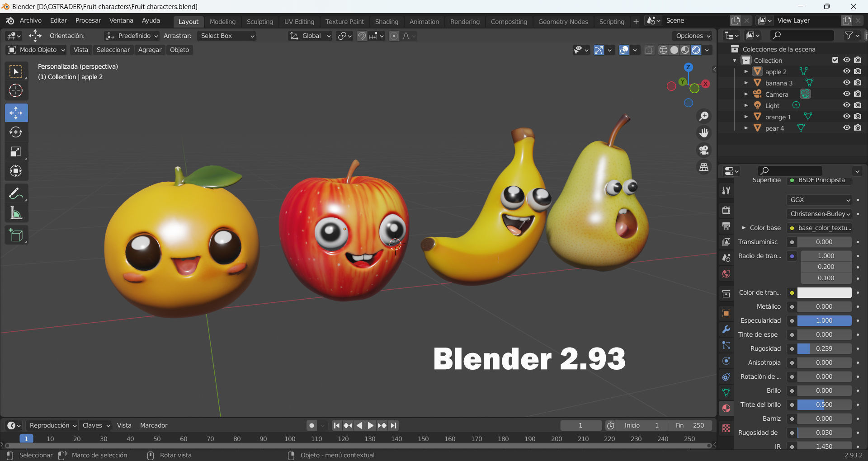Switch perspective/orthographic grid icon
The height and width of the screenshot is (461, 868).
point(704,167)
